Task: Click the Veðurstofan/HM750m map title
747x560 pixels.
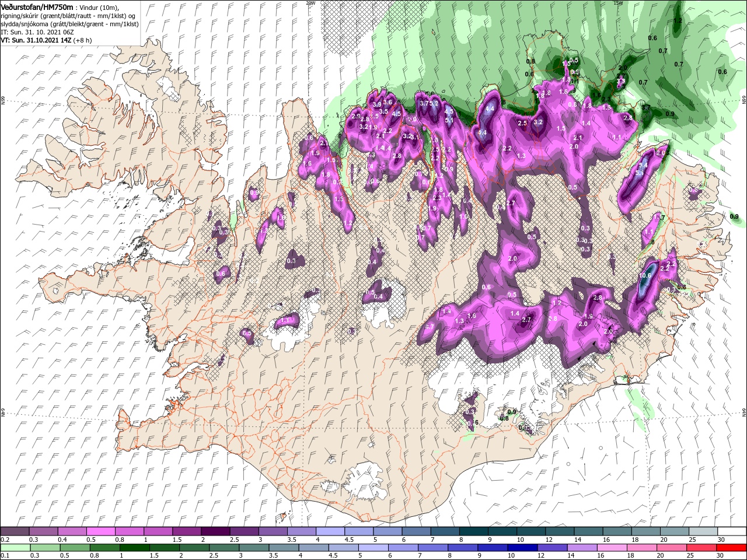Action: pos(36,6)
